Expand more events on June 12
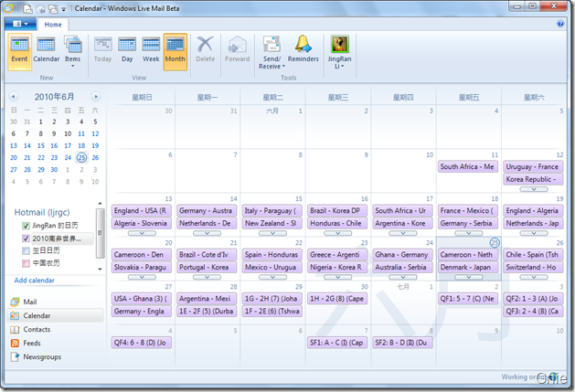Screen dimensions: 575x392 click(534, 189)
